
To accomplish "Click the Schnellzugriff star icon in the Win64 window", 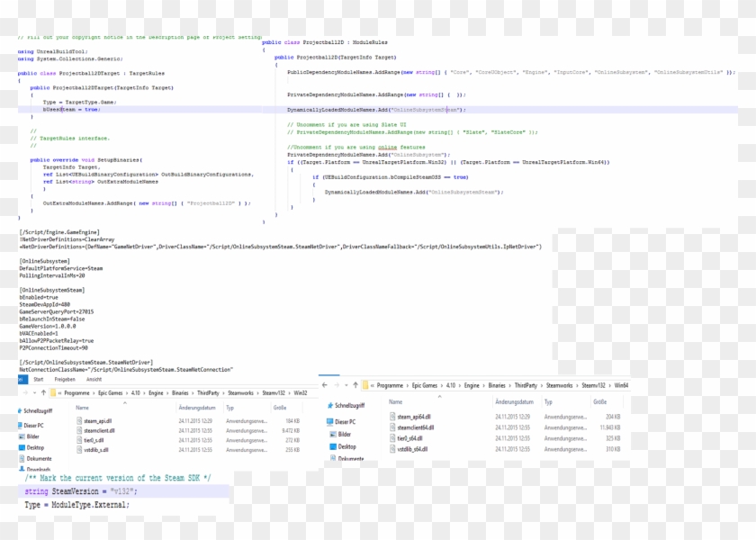I will point(329,408).
